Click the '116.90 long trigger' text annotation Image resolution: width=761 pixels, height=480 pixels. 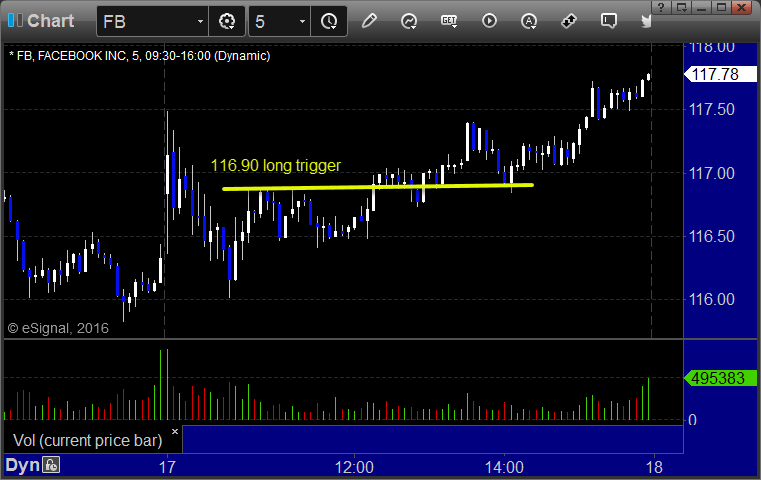click(276, 166)
